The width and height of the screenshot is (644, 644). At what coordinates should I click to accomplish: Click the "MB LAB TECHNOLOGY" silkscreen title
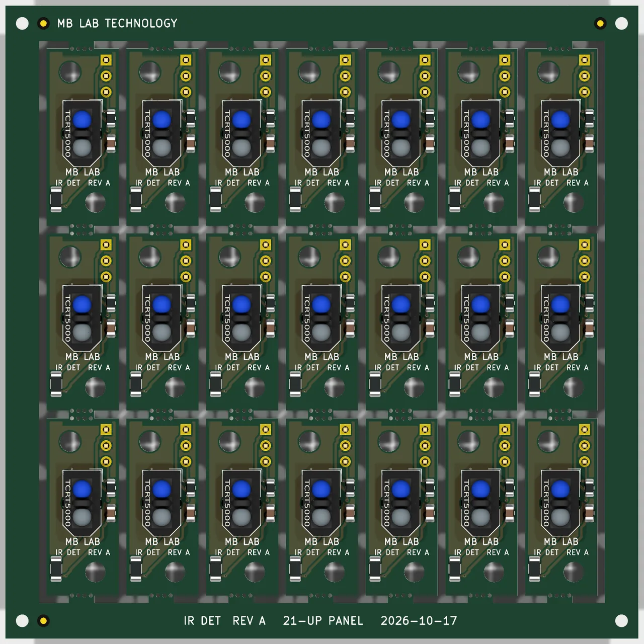117,23
